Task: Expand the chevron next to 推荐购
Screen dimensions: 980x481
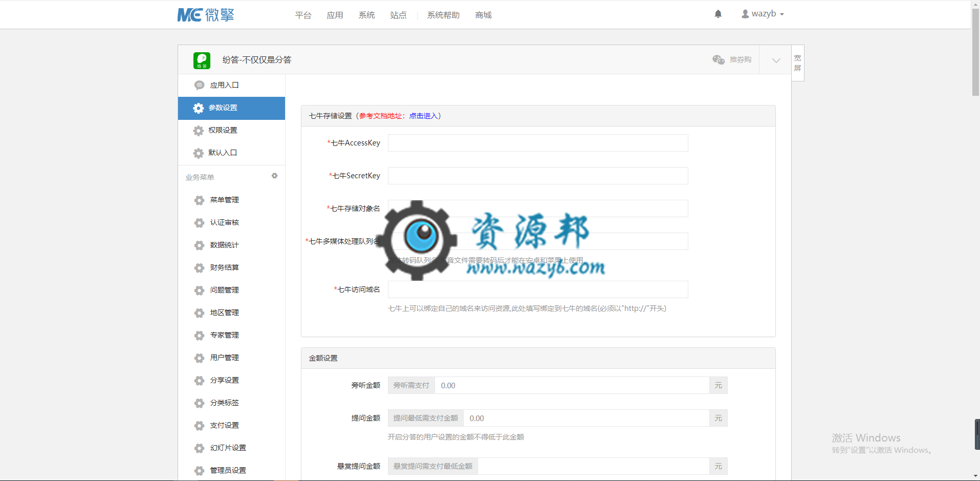Action: coord(776,60)
